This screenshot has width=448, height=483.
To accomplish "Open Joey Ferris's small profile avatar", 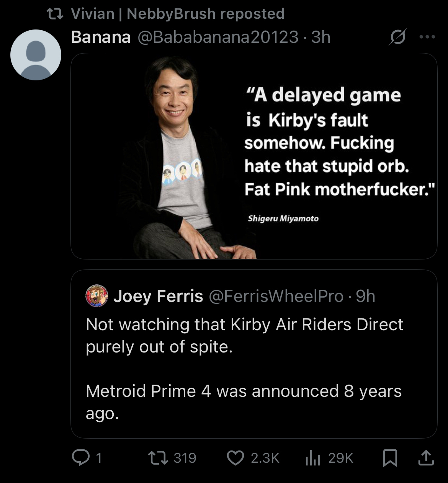I will click(97, 296).
